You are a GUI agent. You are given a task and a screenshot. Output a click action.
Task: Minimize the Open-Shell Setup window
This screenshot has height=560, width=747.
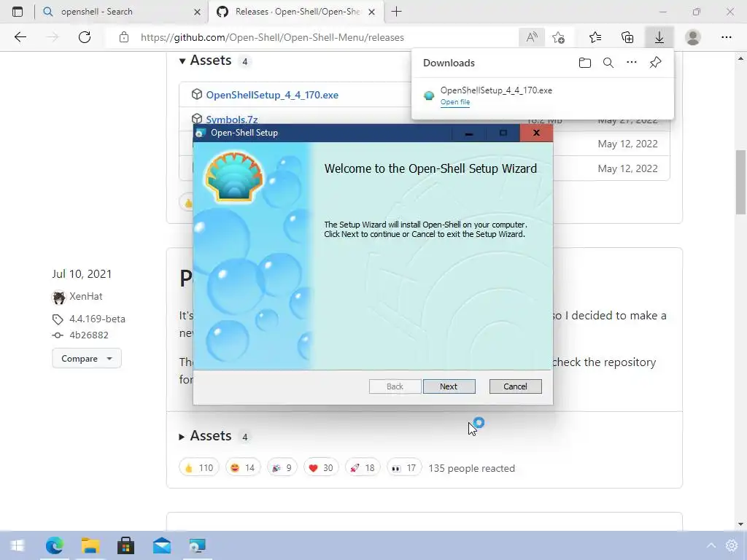point(469,133)
